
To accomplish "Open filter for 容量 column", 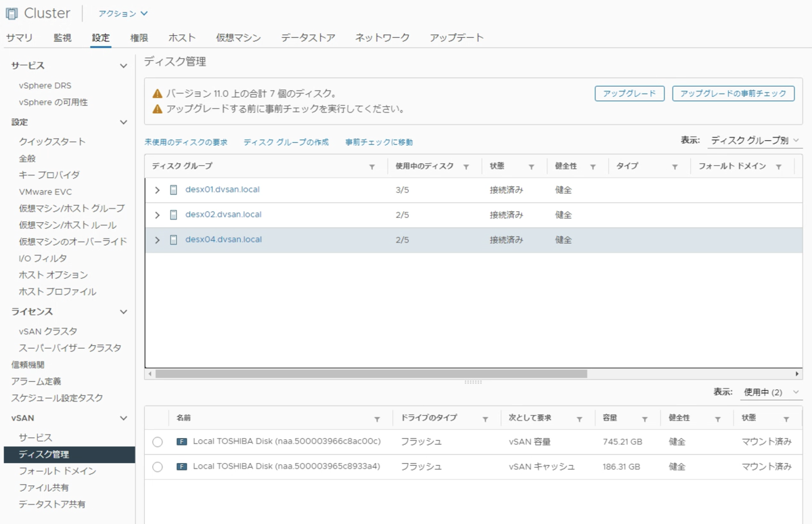I will (x=645, y=419).
